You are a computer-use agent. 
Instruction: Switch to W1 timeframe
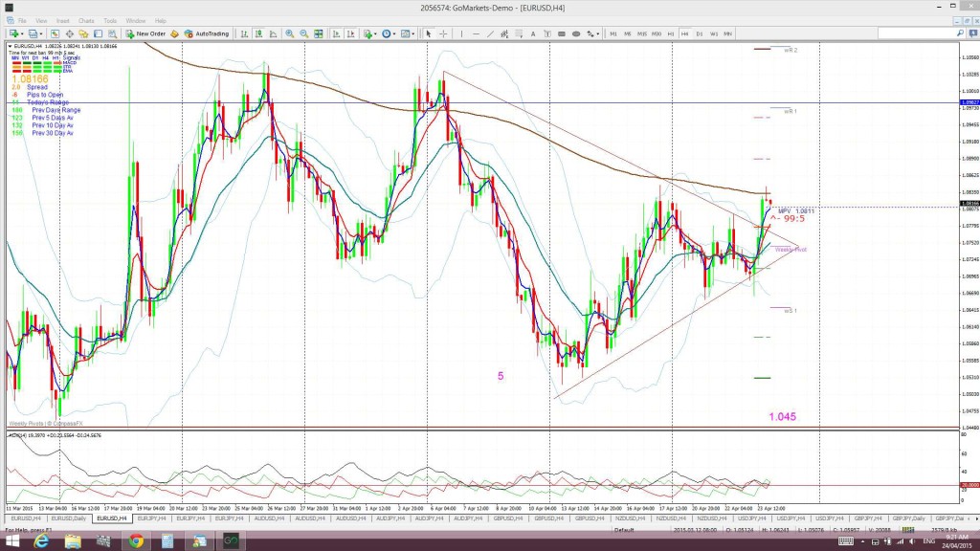(x=714, y=33)
